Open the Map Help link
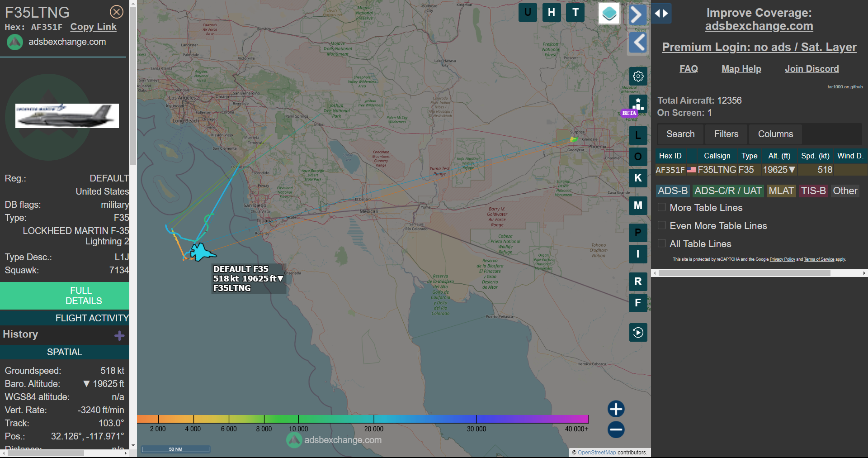This screenshot has width=868, height=458. [x=741, y=69]
